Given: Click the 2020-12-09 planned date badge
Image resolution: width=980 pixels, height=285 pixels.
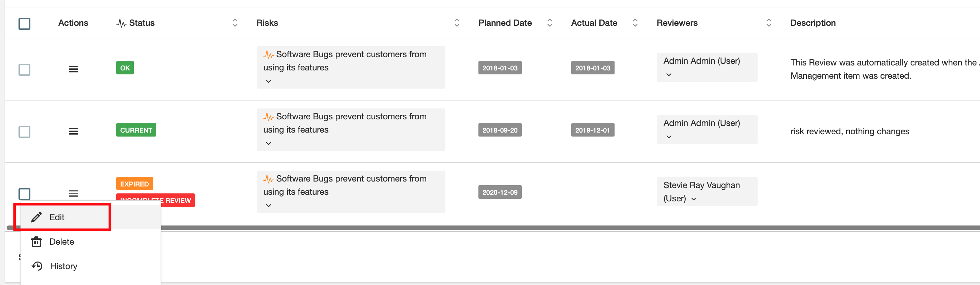Looking at the screenshot, I should (500, 192).
